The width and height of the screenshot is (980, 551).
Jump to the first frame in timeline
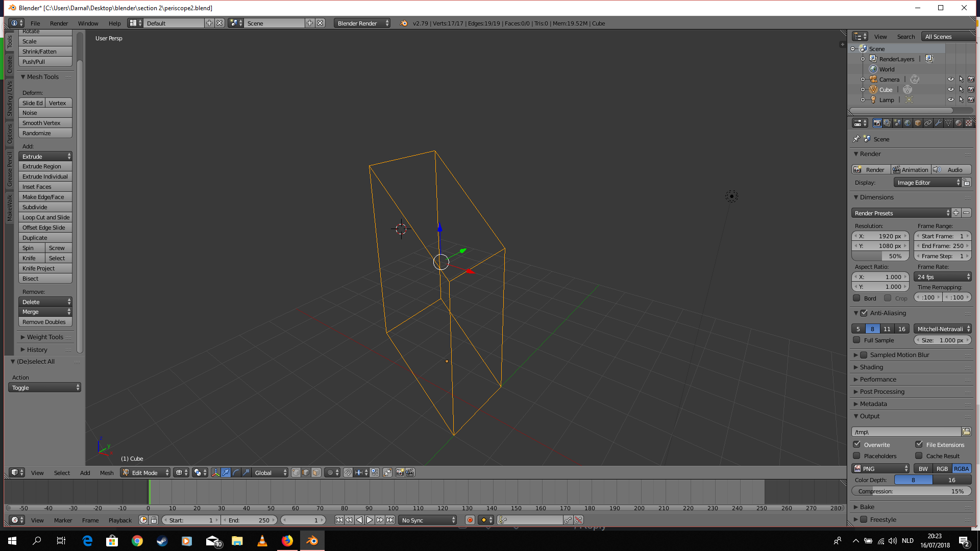point(339,520)
